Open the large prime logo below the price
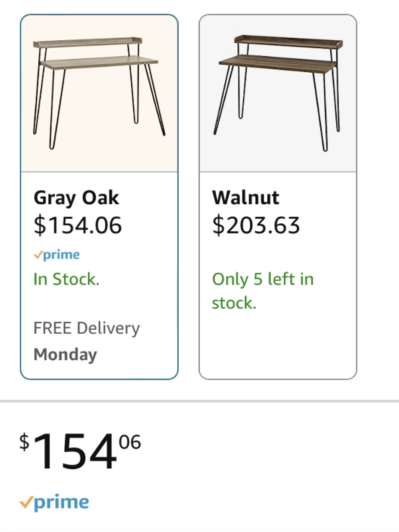399x532 pixels. coord(61,502)
